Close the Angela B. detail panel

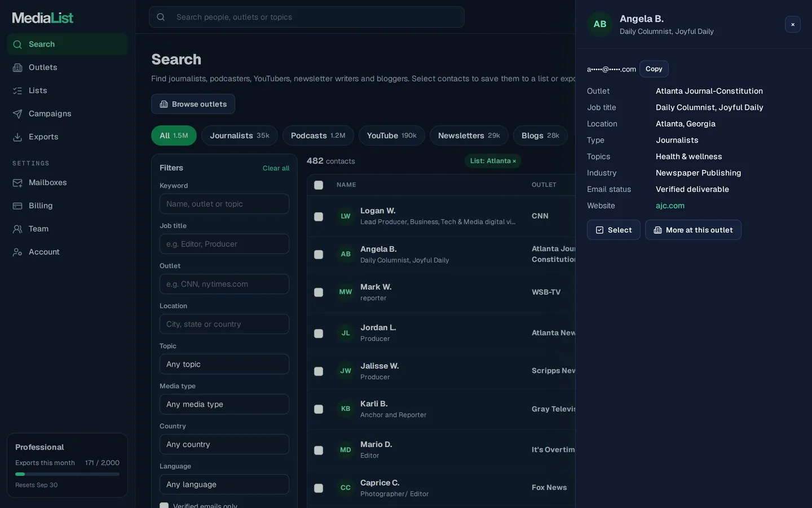[x=793, y=24]
